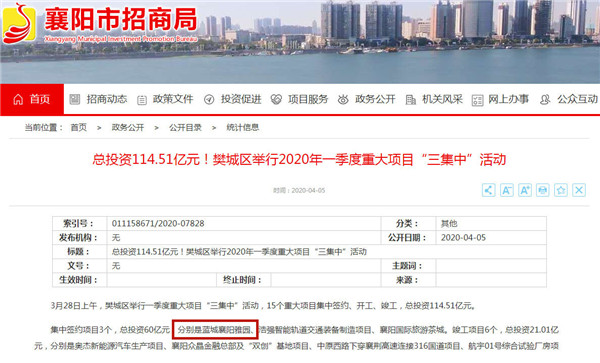This screenshot has height=363, width=600.
Task: Click the 公开日期 value 2020-04-05
Action: 463,238
